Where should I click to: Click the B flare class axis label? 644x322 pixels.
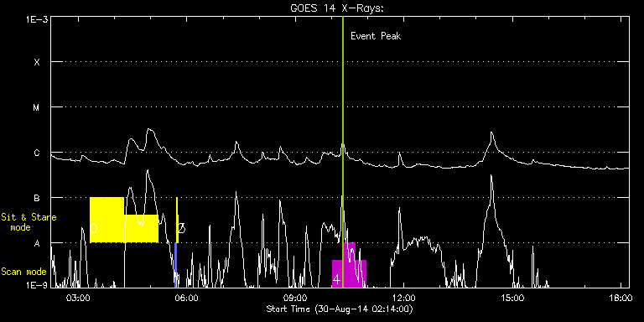click(37, 198)
